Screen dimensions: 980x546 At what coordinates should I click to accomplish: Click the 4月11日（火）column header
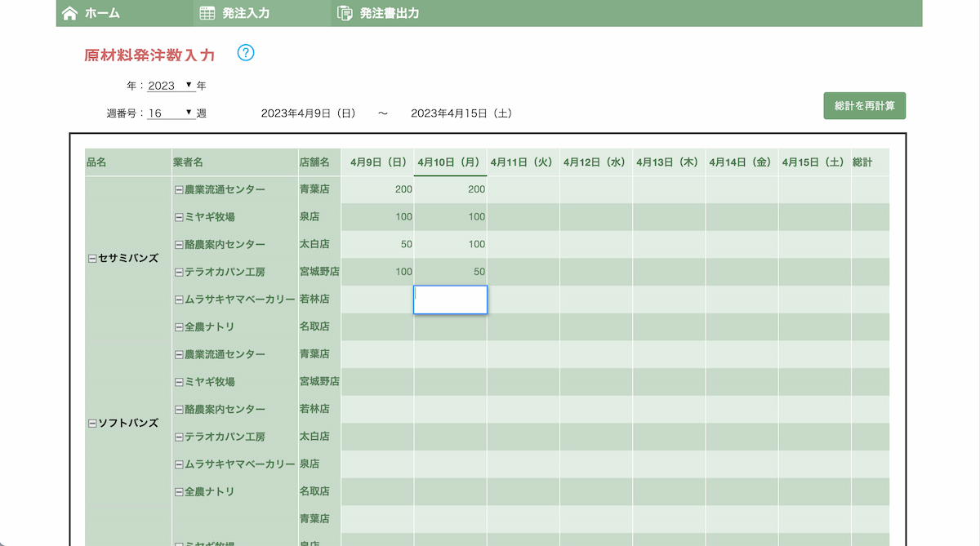point(522,162)
